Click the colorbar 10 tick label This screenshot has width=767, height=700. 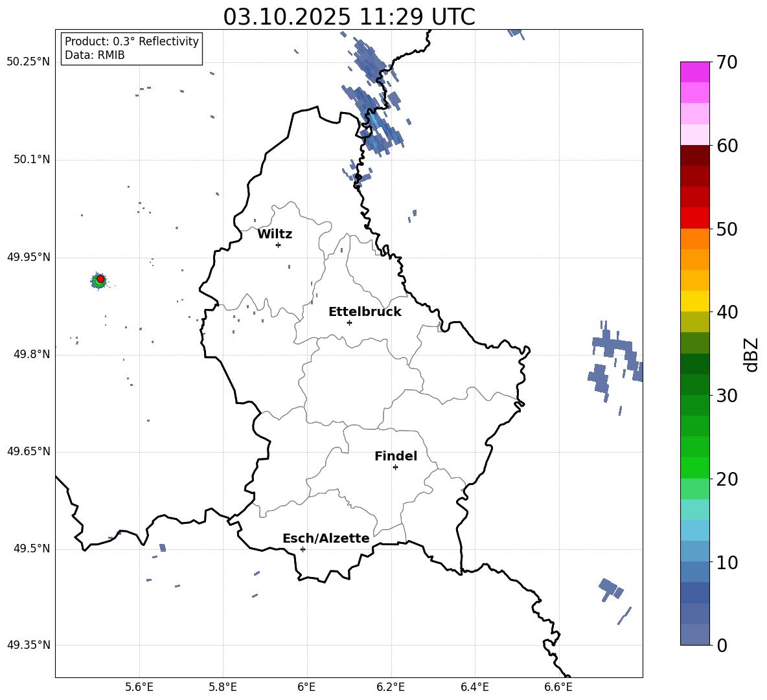click(x=727, y=562)
